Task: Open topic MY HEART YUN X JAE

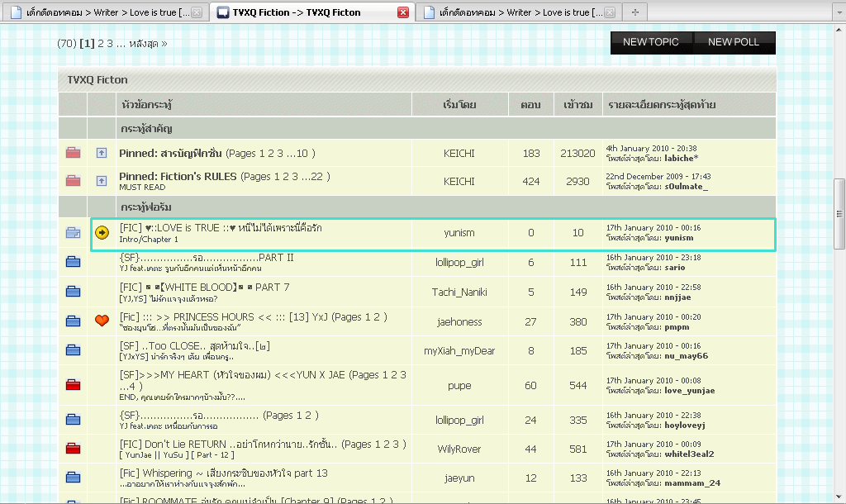Action: [232, 374]
